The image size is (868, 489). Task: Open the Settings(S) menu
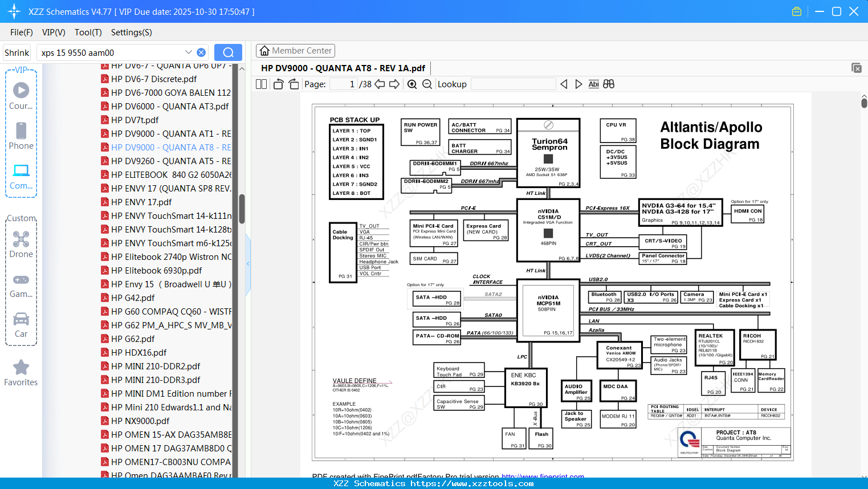click(132, 32)
